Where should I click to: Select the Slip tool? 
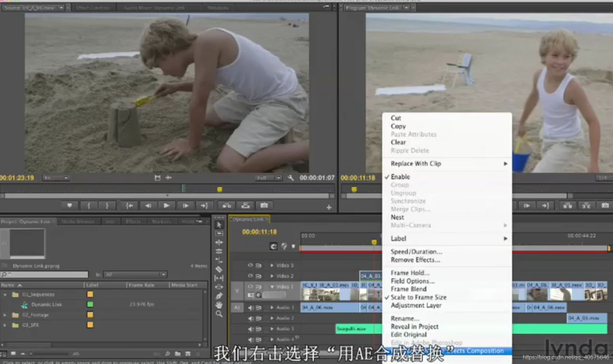pyautogui.click(x=219, y=278)
